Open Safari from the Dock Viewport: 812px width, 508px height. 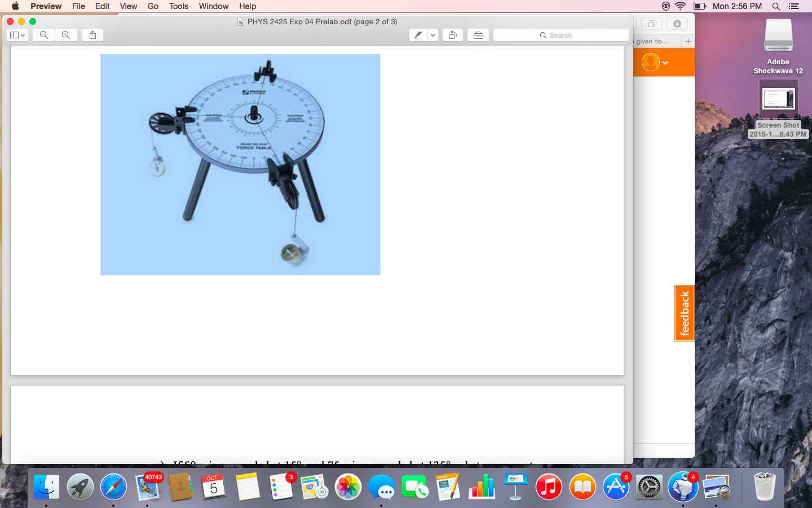(113, 487)
